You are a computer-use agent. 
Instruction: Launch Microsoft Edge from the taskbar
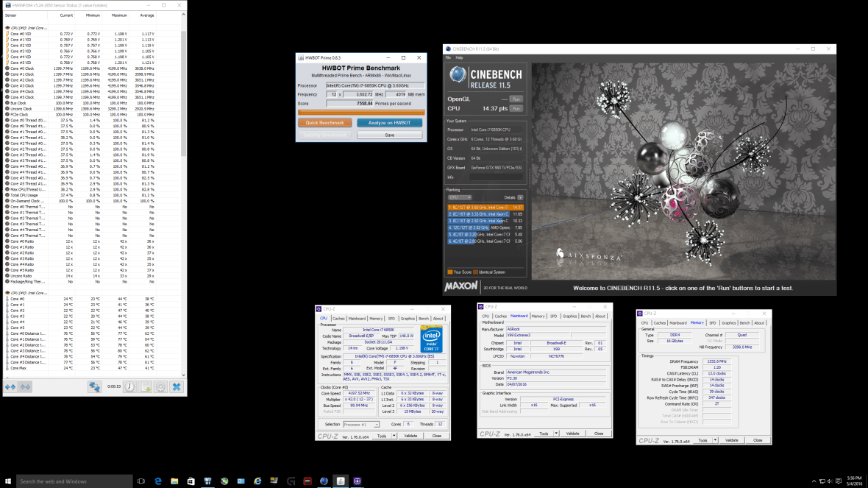coord(157,481)
